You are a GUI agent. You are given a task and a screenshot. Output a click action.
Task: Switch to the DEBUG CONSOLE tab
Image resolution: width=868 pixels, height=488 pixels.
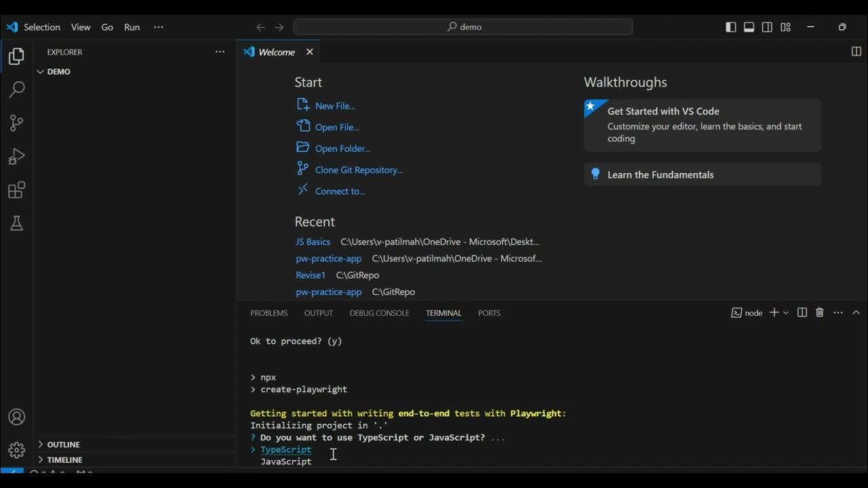pos(379,313)
